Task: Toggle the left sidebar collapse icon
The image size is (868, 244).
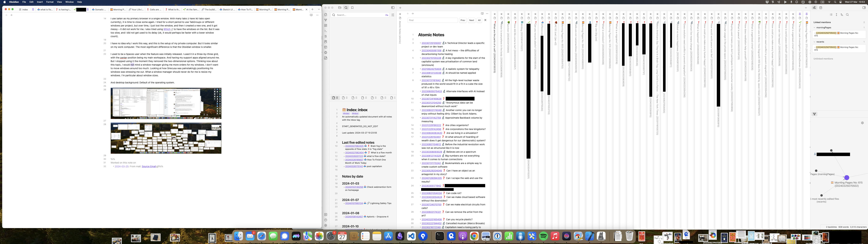Action: pyautogui.click(x=393, y=8)
